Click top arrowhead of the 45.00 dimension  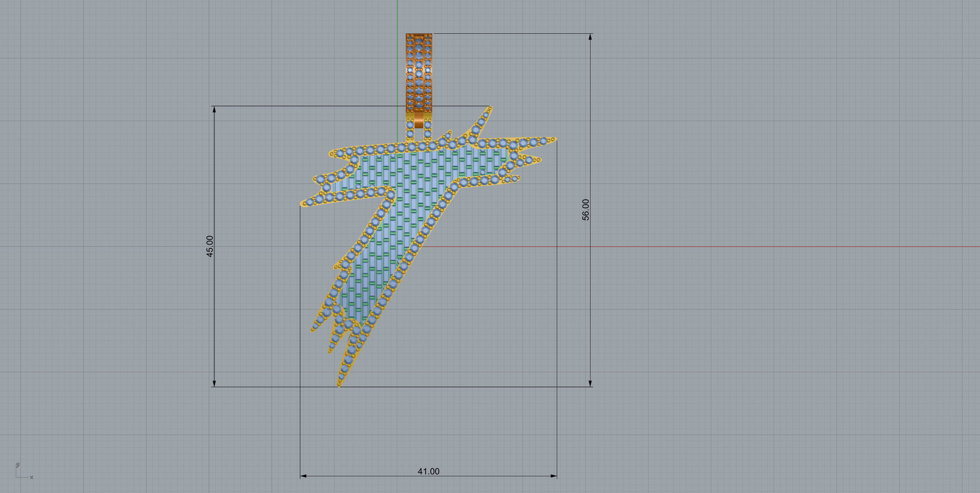(214, 109)
